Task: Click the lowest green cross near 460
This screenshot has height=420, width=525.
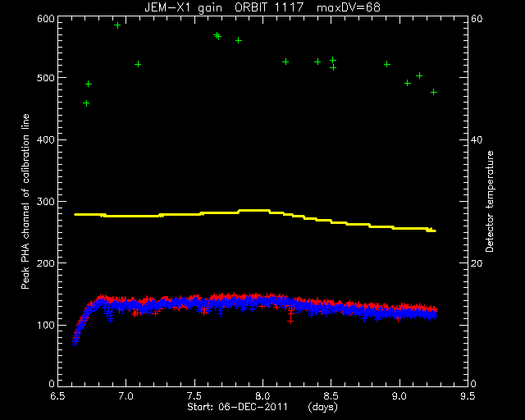Action: 86,103
